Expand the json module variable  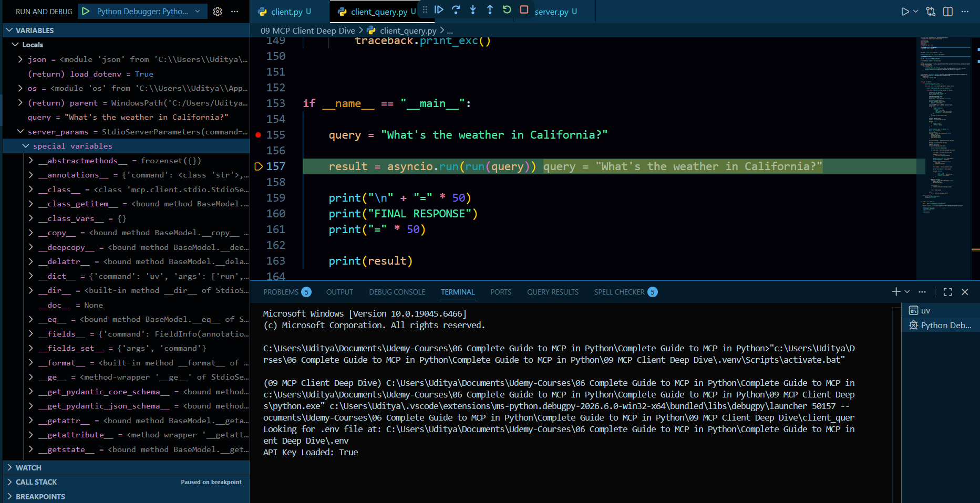pyautogui.click(x=20, y=59)
